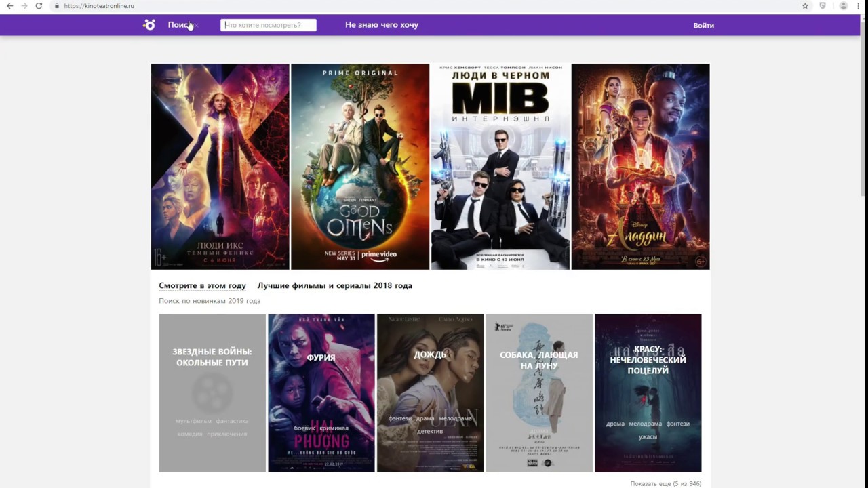The width and height of the screenshot is (868, 488).
Task: Open the 'Звездные войны: Окольные пути' card
Action: click(212, 393)
